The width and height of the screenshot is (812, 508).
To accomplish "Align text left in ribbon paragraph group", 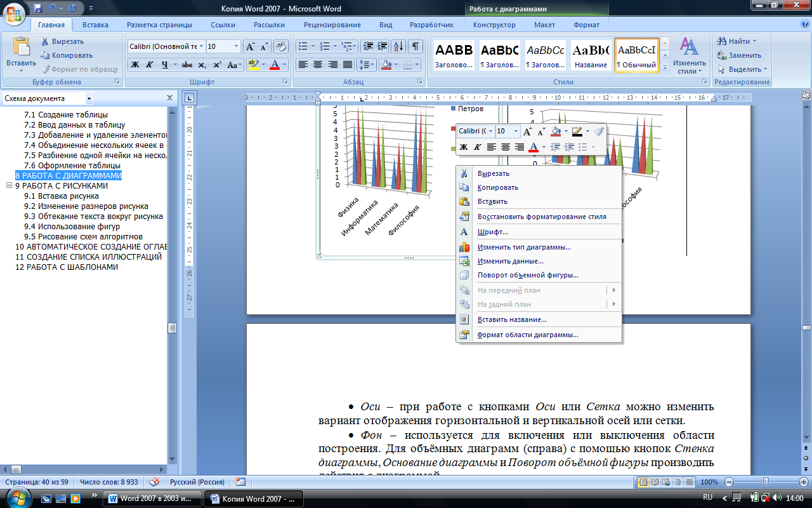I will 303,65.
